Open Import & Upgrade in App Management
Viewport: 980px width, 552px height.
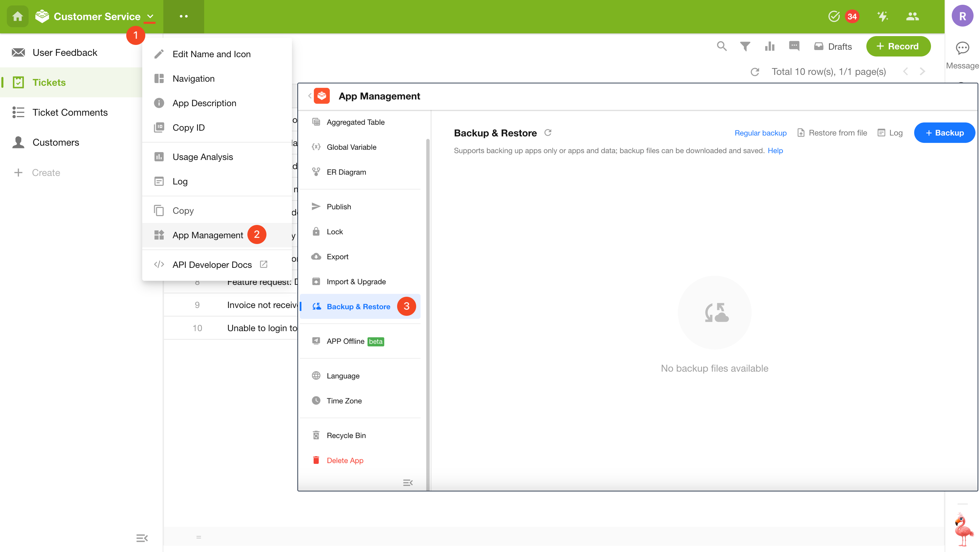click(356, 281)
